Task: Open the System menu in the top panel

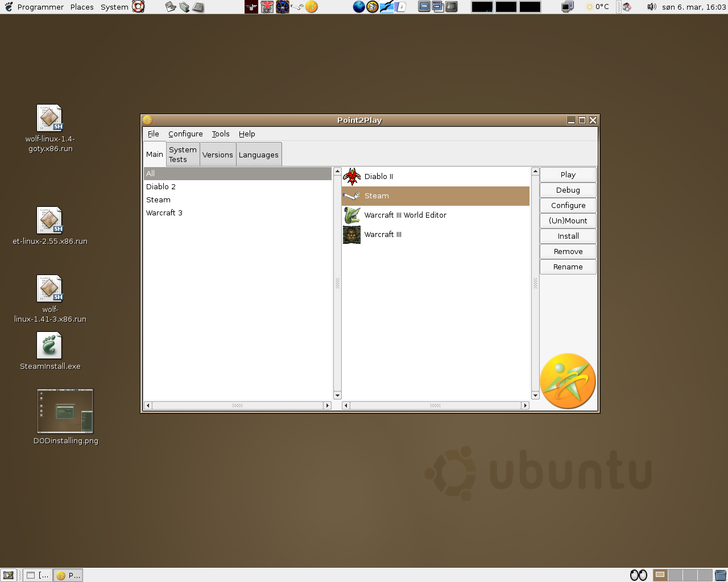Action: click(x=114, y=7)
